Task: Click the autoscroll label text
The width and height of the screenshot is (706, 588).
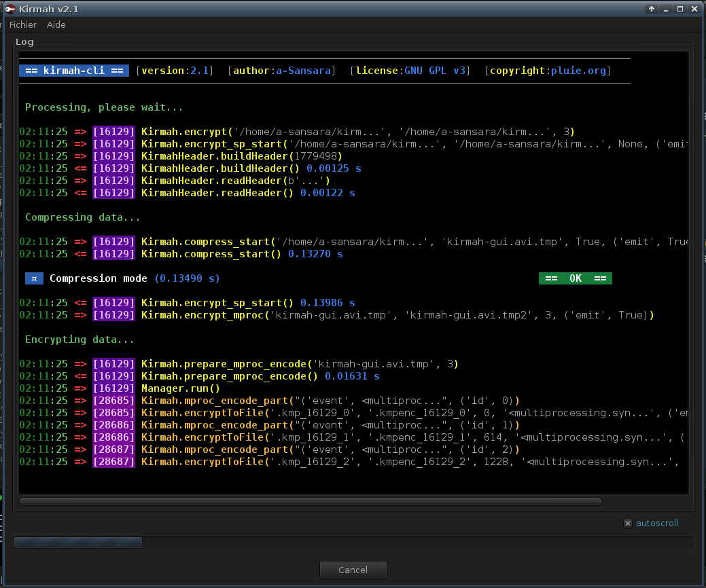Action: click(656, 523)
